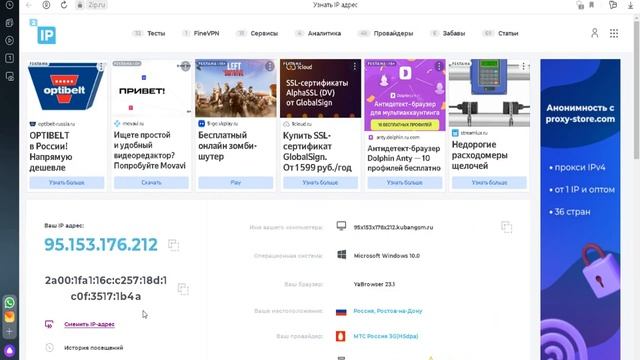Screen dimensions: 640x360
Task: Open Alice assistant at sidebar bottom
Action: 9,350
